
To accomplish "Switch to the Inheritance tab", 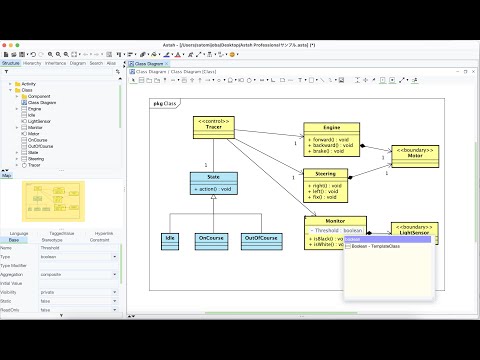I will 55,63.
